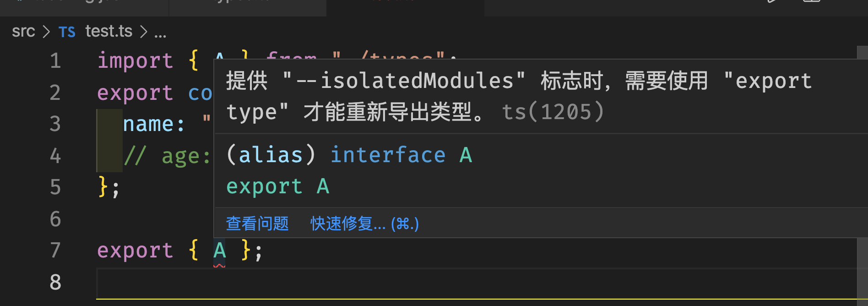Expand the chevron after test.ts breadcrumb
The height and width of the screenshot is (306, 868).
pos(144,32)
